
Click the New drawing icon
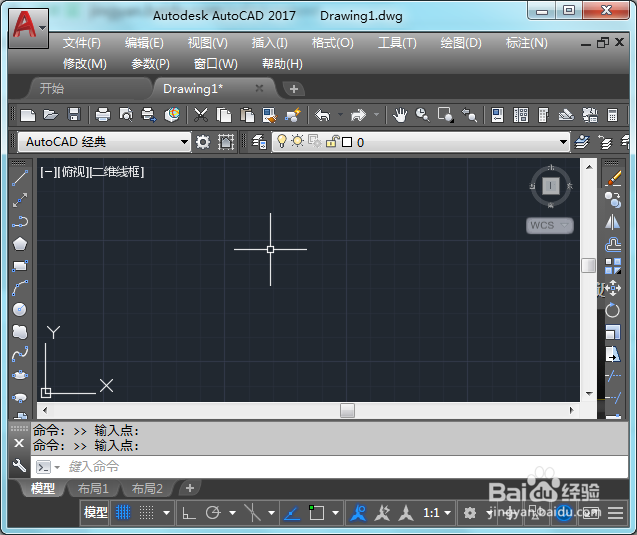28,115
